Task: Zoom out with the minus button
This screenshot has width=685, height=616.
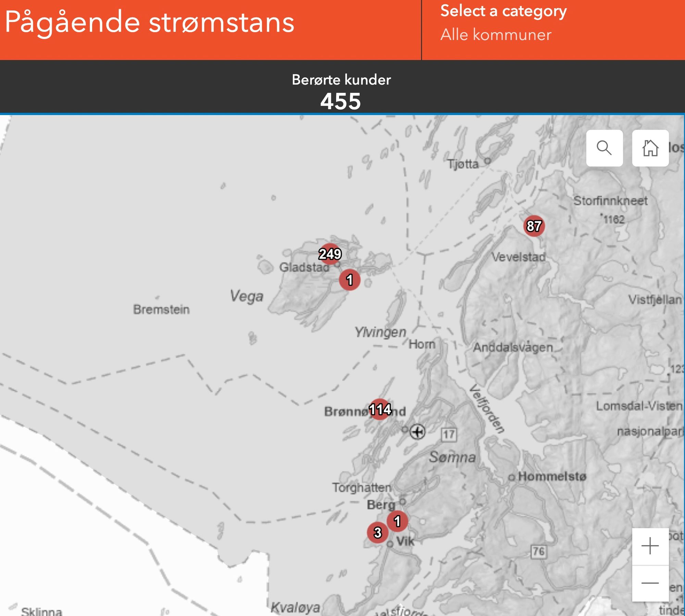Action: click(650, 583)
